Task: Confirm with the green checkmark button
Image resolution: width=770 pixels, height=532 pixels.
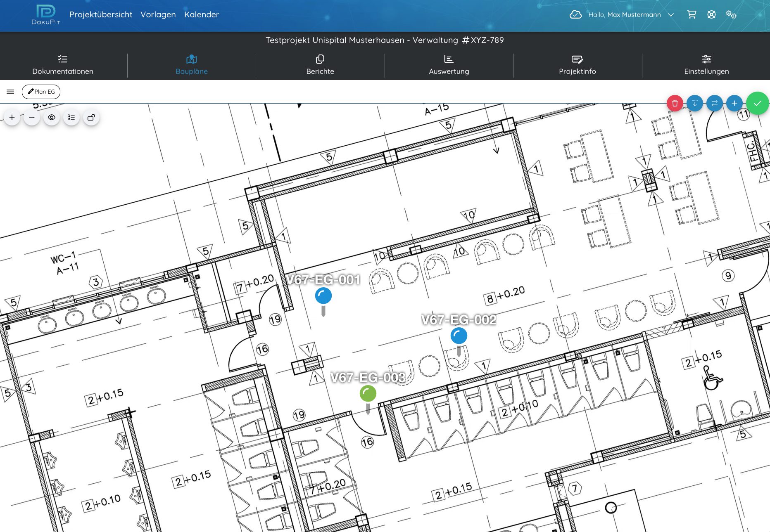Action: (x=757, y=103)
